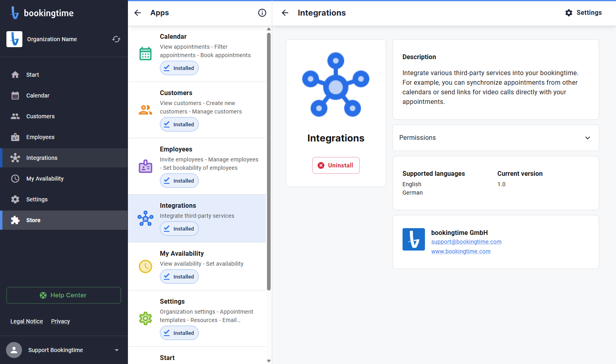Click the scrollbar up arrow in Apps list

(x=269, y=29)
